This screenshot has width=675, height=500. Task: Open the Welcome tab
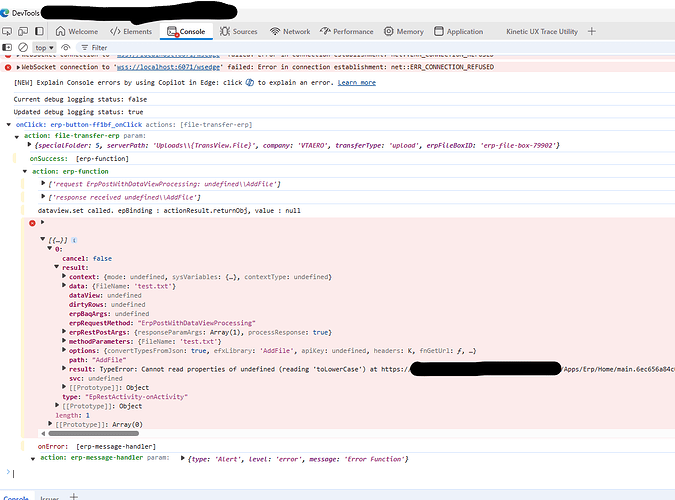click(77, 31)
